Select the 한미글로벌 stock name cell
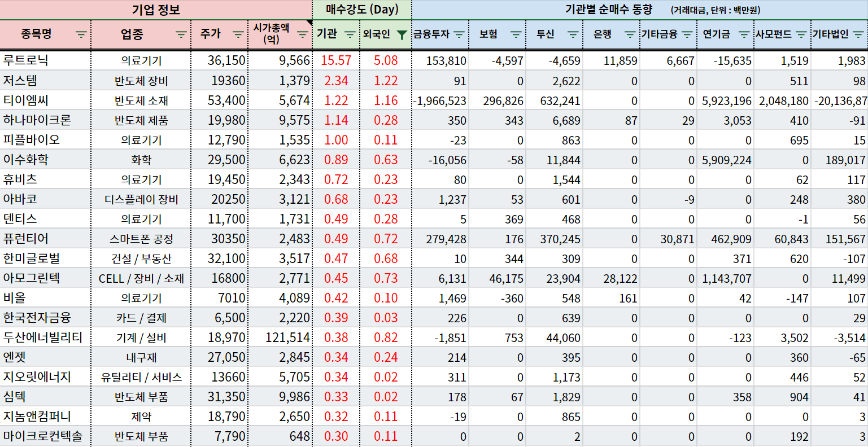Screen dimensions: 868x447 [45, 258]
